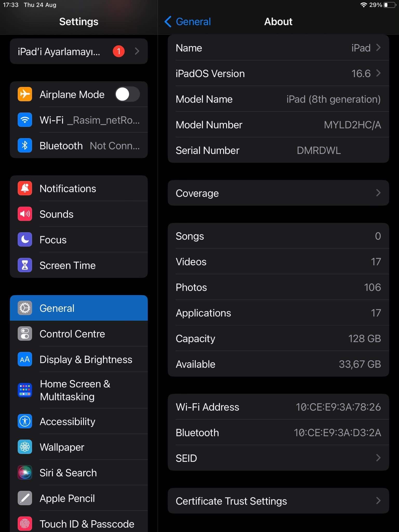Screen dimensions: 399x532
Task: Open Certificate Trust Settings chevron
Action: (x=378, y=501)
